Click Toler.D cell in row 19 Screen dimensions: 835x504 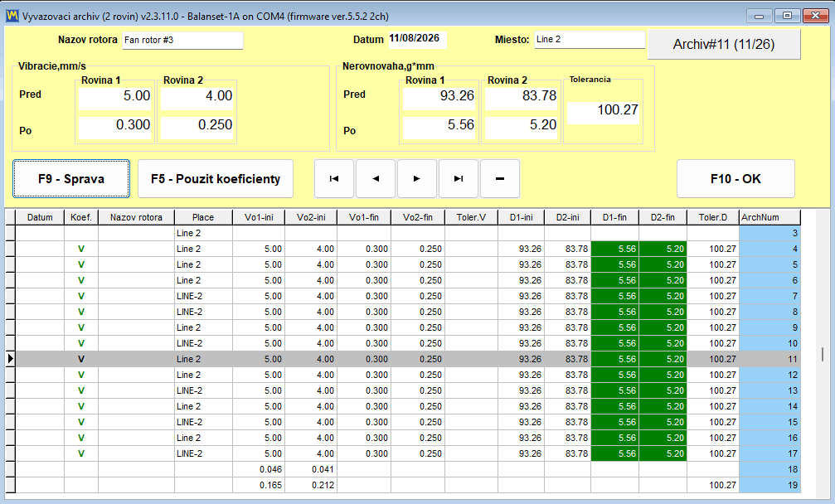pos(713,485)
